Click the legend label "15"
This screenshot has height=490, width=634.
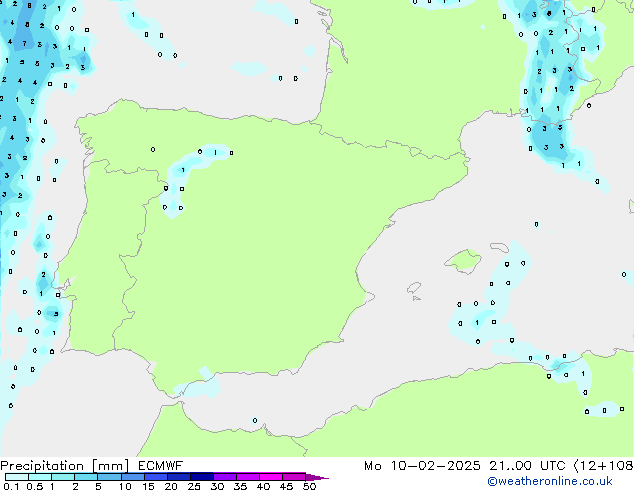[148, 486]
